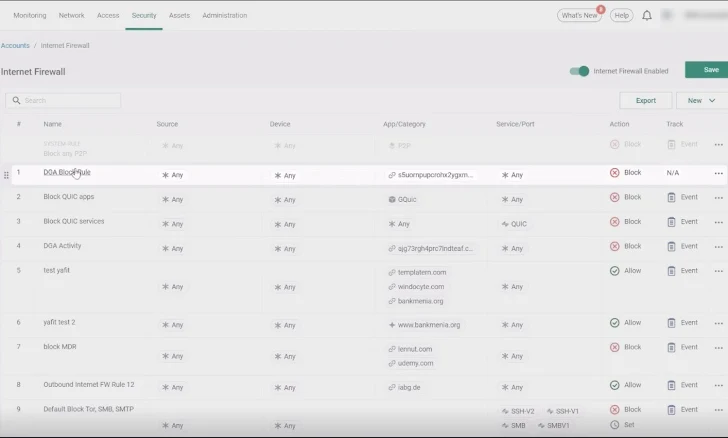Click Block action icon for block MDR rule
728x438 pixels.
pyautogui.click(x=615, y=347)
